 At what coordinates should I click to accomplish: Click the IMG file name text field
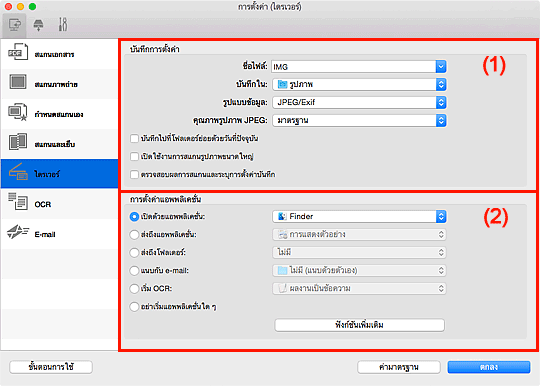pyautogui.click(x=353, y=66)
